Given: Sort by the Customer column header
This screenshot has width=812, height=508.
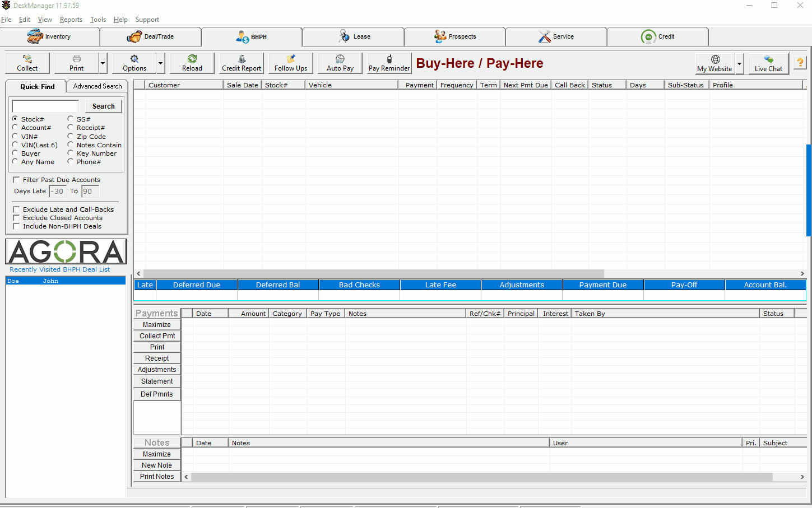Looking at the screenshot, I should click(184, 85).
